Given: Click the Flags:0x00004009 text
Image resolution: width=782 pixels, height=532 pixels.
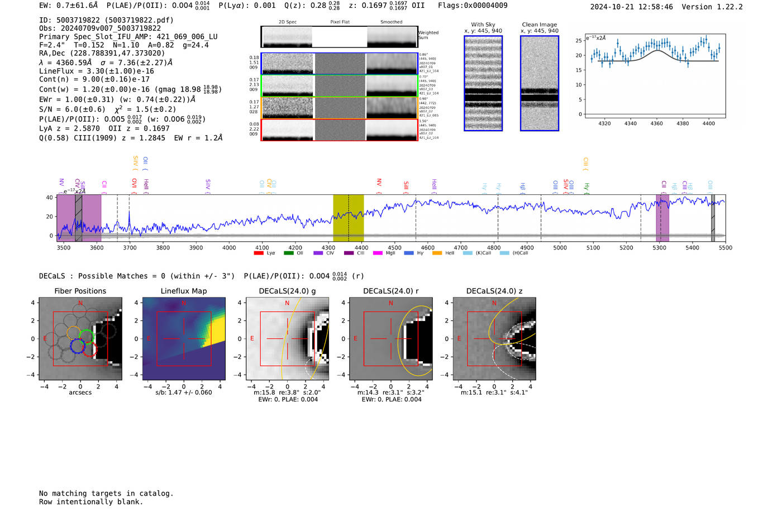Looking at the screenshot, I should coord(473,6).
